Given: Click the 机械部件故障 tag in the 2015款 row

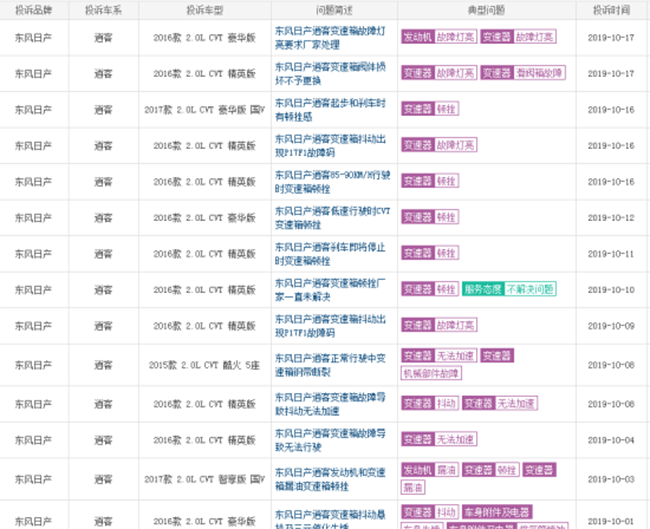Looking at the screenshot, I should point(431,374).
